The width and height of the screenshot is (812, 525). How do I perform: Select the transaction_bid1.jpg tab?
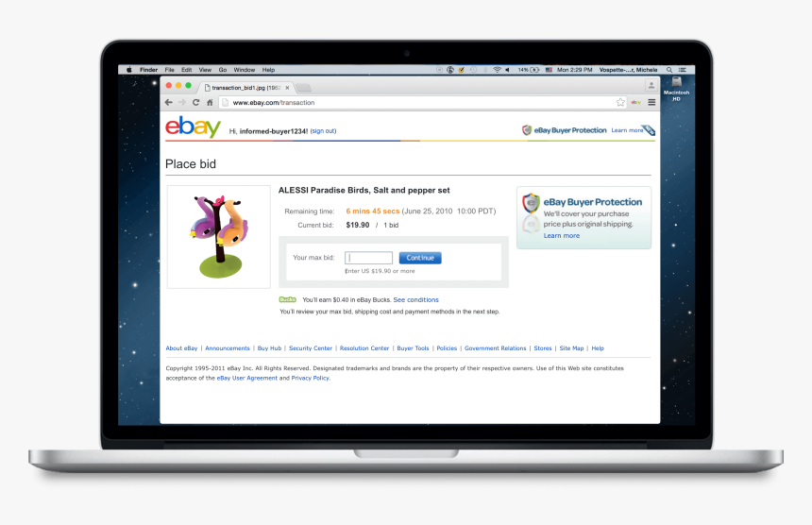click(246, 88)
